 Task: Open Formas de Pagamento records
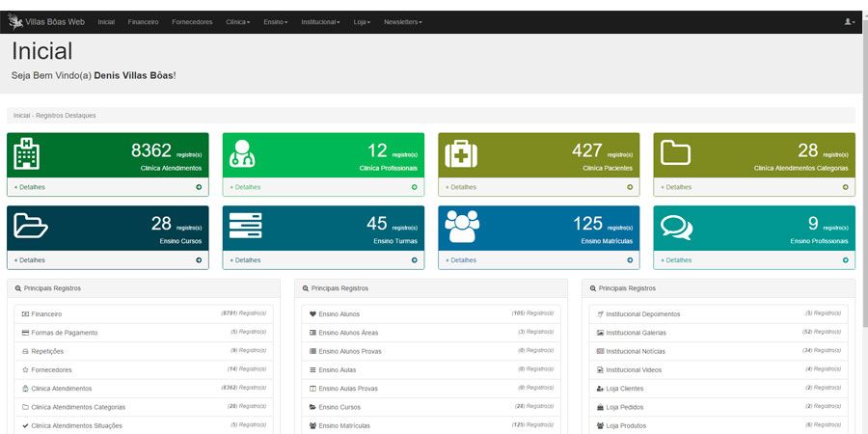[x=66, y=333]
